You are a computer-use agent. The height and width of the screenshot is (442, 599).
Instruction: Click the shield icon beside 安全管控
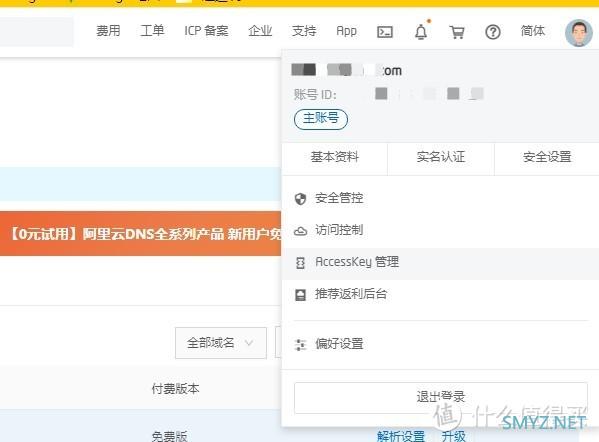coord(301,199)
